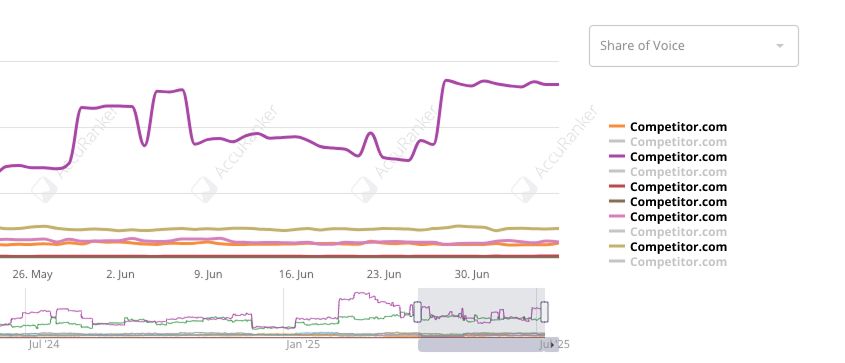Show the last greyed-out Competitor.com legend entry
This screenshot has width=845, height=363.
[668, 262]
